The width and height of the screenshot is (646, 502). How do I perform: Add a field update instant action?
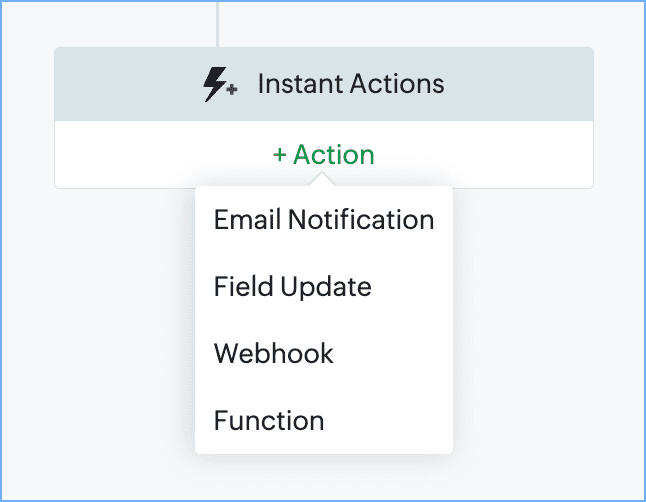[324, 286]
